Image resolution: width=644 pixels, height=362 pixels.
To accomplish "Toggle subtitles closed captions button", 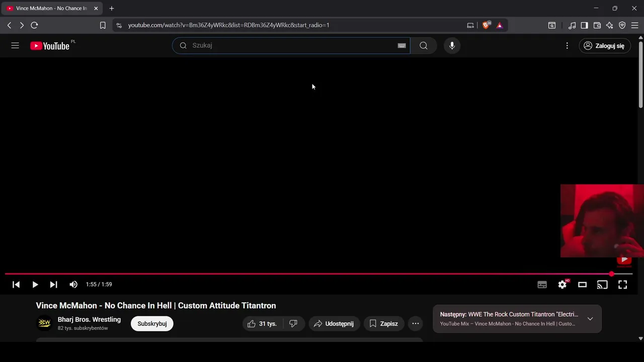I will coord(542,285).
